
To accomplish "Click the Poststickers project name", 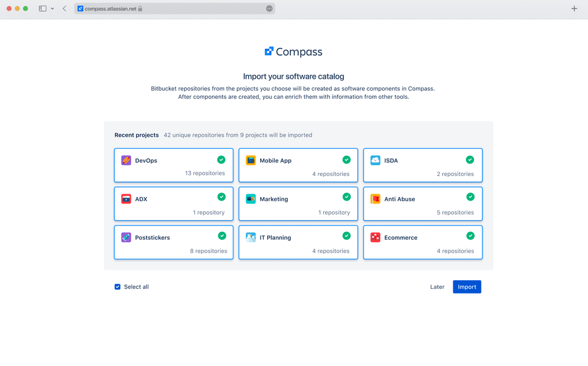I will click(x=152, y=238).
